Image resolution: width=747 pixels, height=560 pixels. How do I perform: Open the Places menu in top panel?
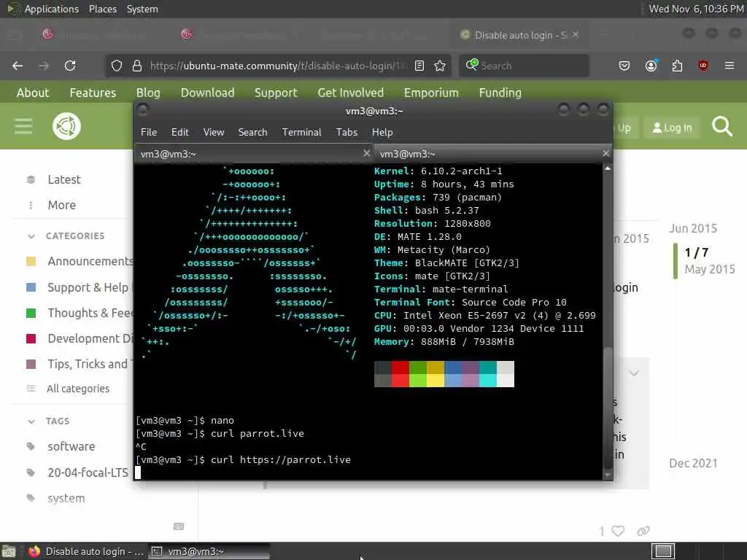pyautogui.click(x=102, y=9)
